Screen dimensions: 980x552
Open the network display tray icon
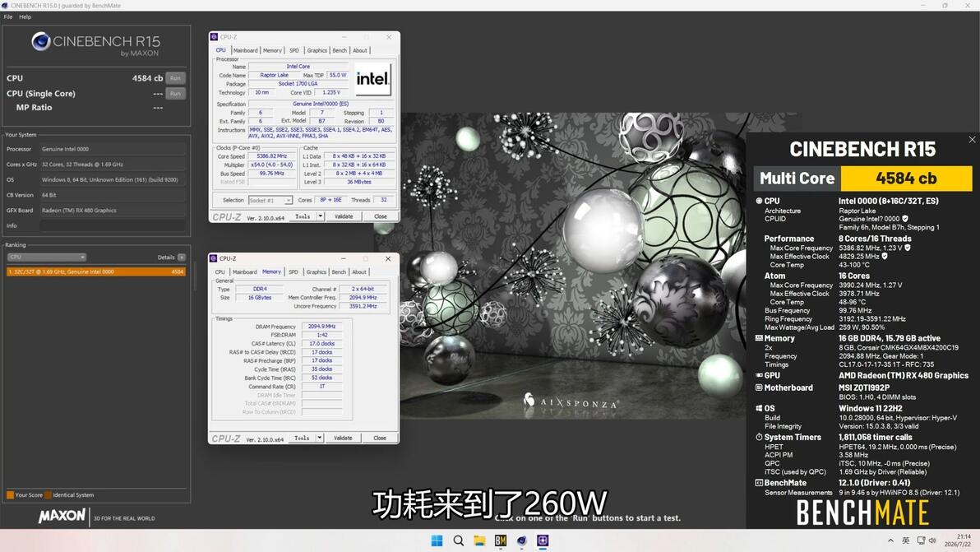coord(921,540)
